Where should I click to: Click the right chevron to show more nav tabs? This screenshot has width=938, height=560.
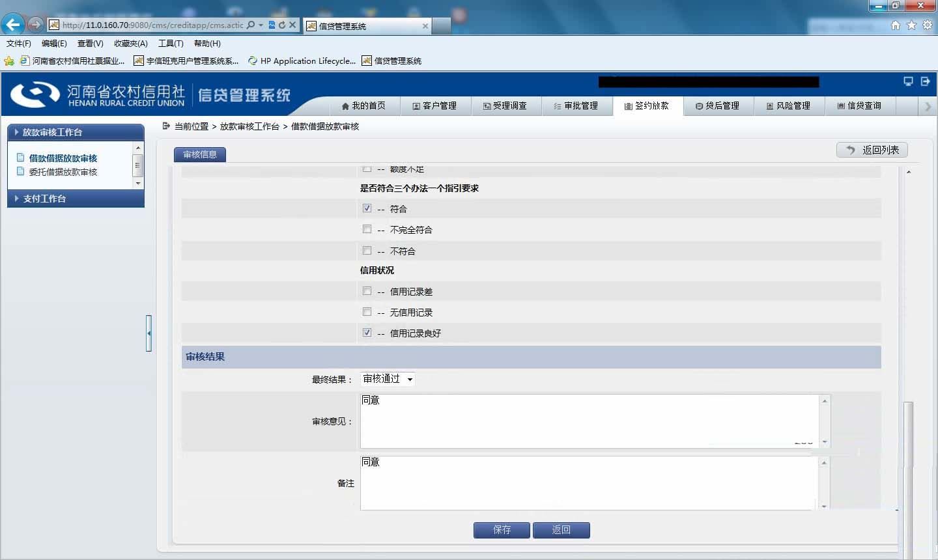pos(928,106)
